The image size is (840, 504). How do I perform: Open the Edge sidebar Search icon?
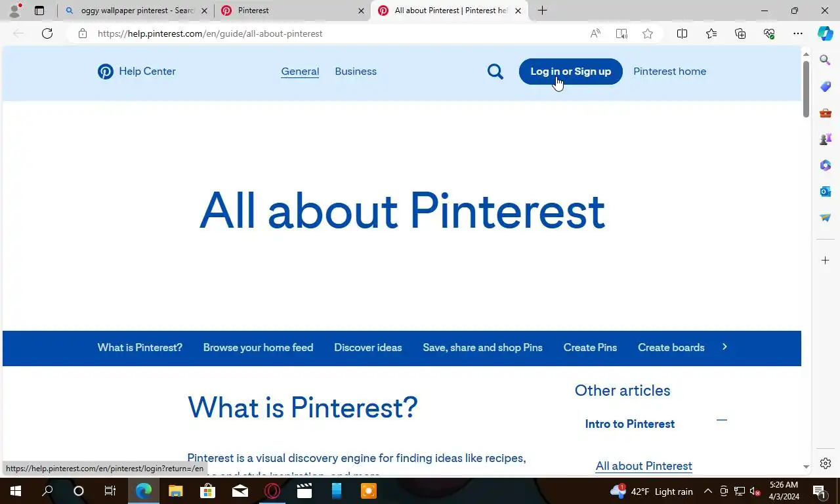[826, 60]
